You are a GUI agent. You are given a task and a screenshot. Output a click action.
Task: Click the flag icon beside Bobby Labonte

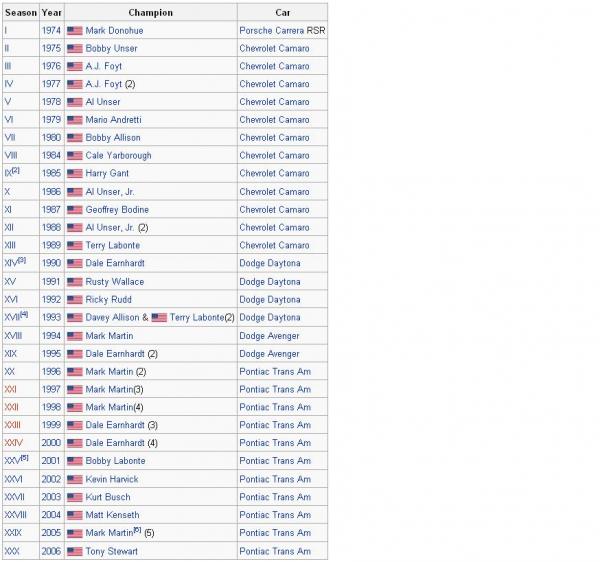pos(75,461)
